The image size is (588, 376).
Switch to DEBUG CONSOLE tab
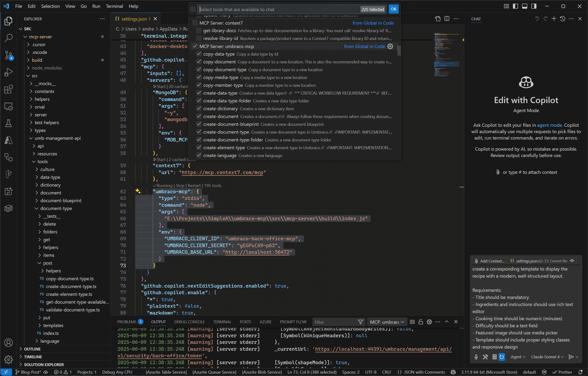(x=190, y=322)
